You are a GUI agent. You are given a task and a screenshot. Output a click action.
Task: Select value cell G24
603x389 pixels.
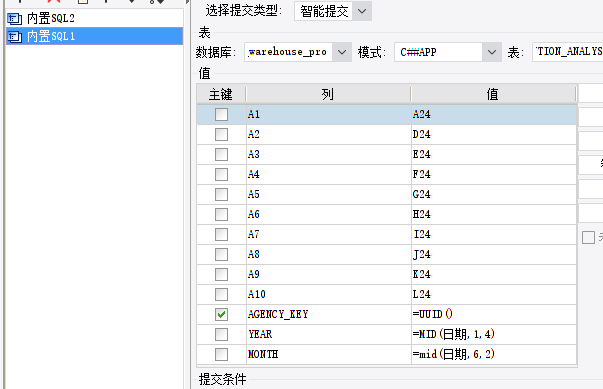493,194
